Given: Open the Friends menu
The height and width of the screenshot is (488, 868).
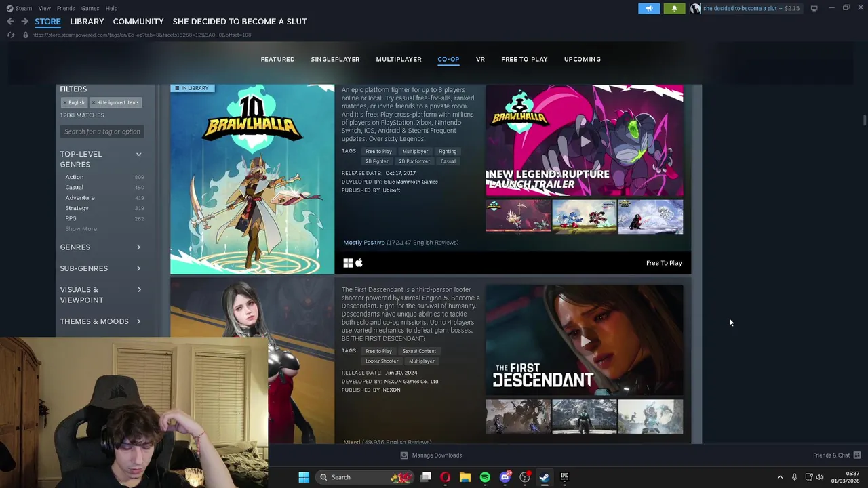Looking at the screenshot, I should click(x=66, y=8).
